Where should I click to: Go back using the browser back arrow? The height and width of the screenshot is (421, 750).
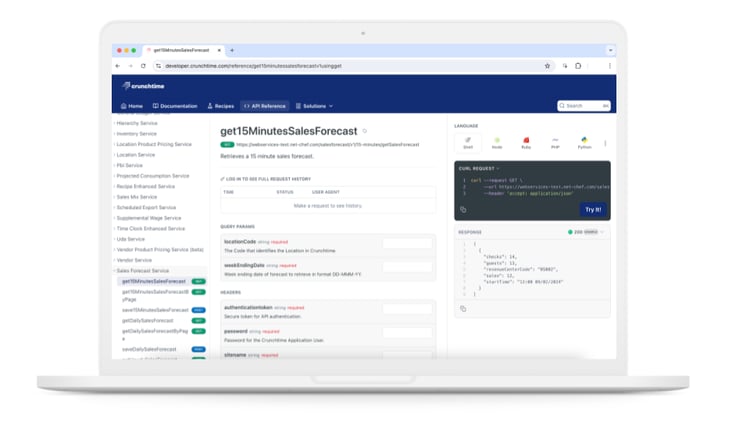coord(118,66)
